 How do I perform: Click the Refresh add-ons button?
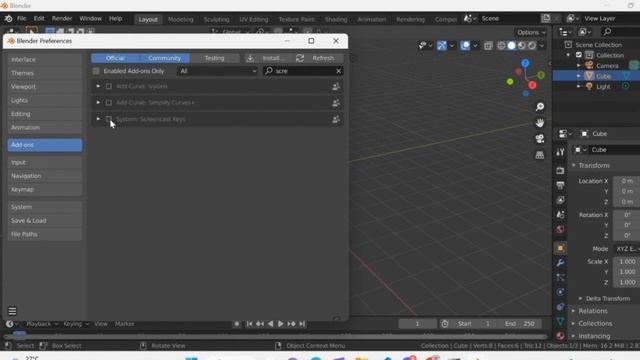[318, 58]
